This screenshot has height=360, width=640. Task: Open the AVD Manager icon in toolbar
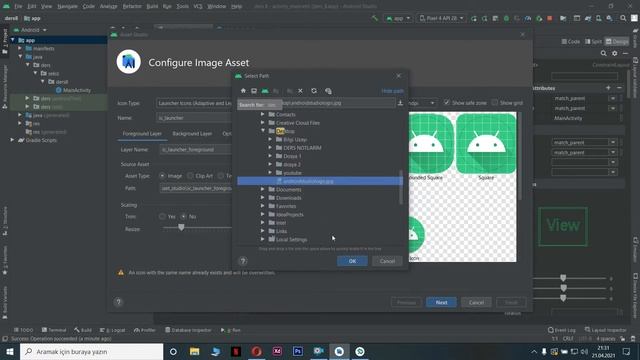598,18
